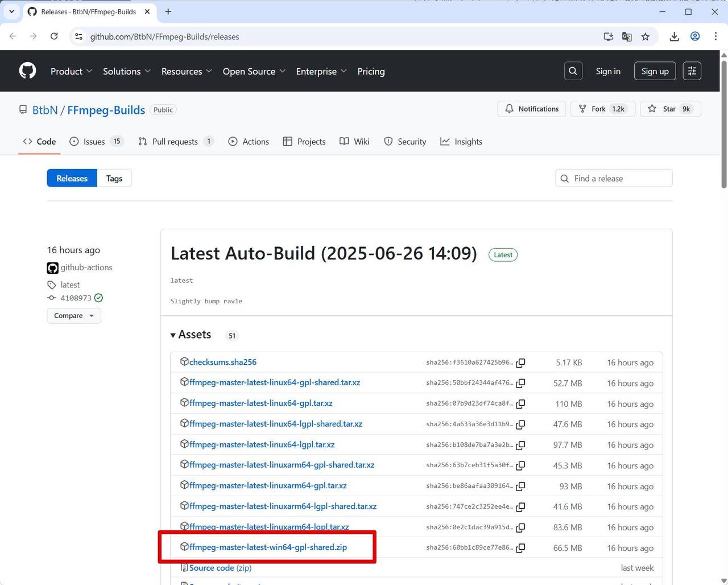Viewport: 728px width, 585px height.
Task: Open the tab search dropdown
Action: 11,11
